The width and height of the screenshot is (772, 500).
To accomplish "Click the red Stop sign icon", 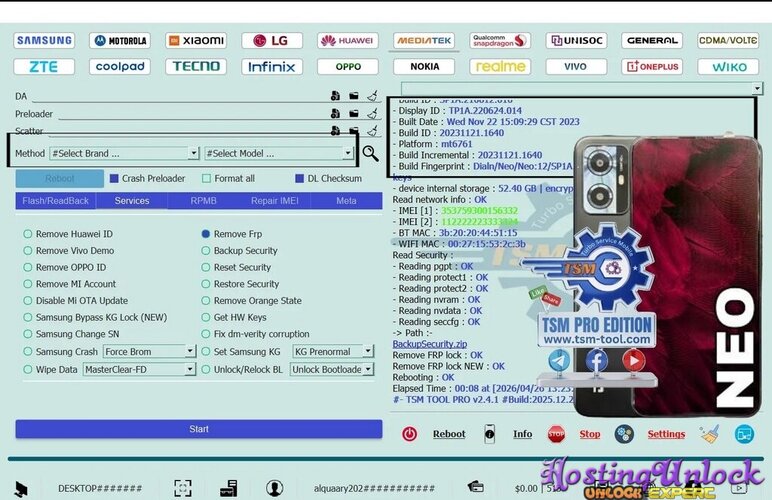I will point(556,434).
